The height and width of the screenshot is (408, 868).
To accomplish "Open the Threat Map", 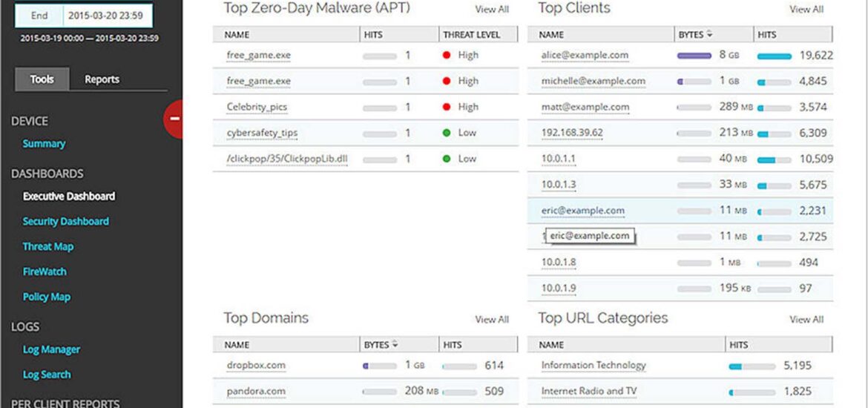I will click(48, 247).
